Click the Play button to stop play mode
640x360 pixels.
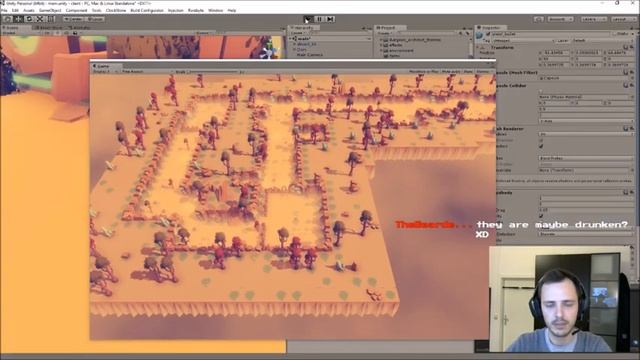coord(308,19)
